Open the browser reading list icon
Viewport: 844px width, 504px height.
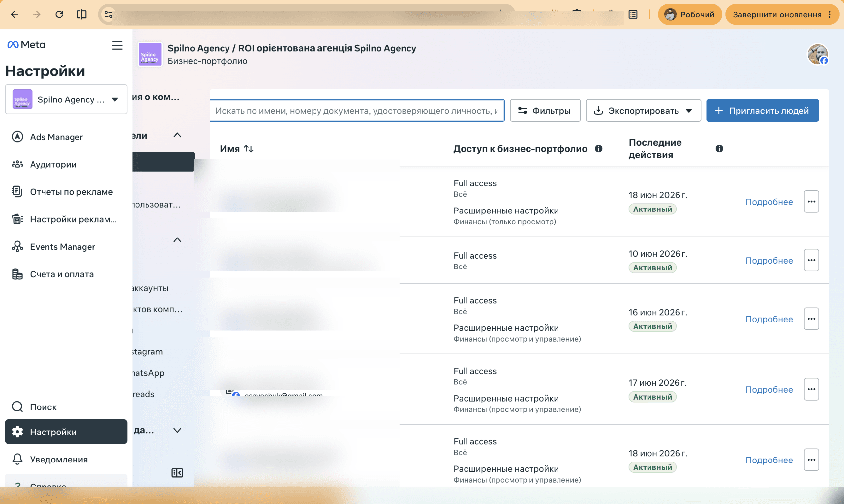pos(633,14)
